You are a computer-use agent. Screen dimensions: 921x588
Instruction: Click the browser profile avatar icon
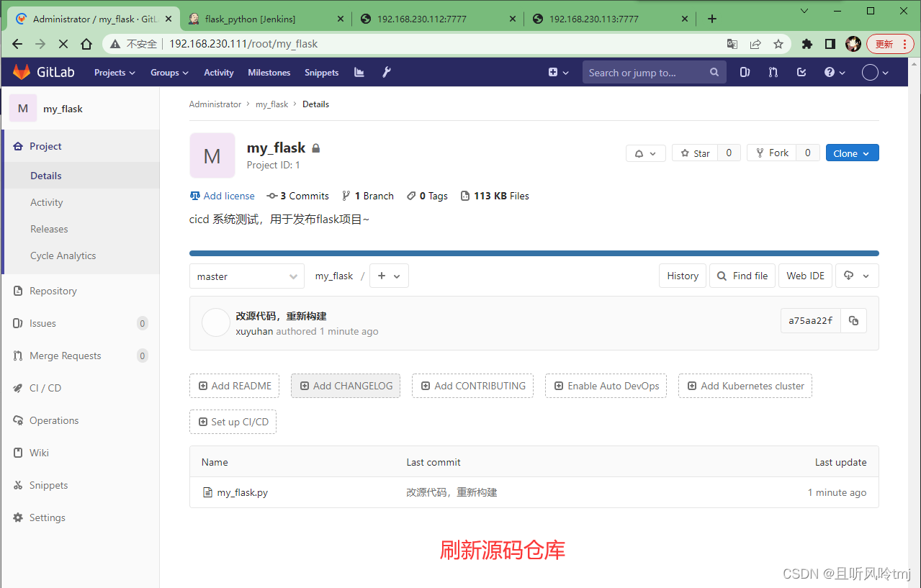pos(853,44)
